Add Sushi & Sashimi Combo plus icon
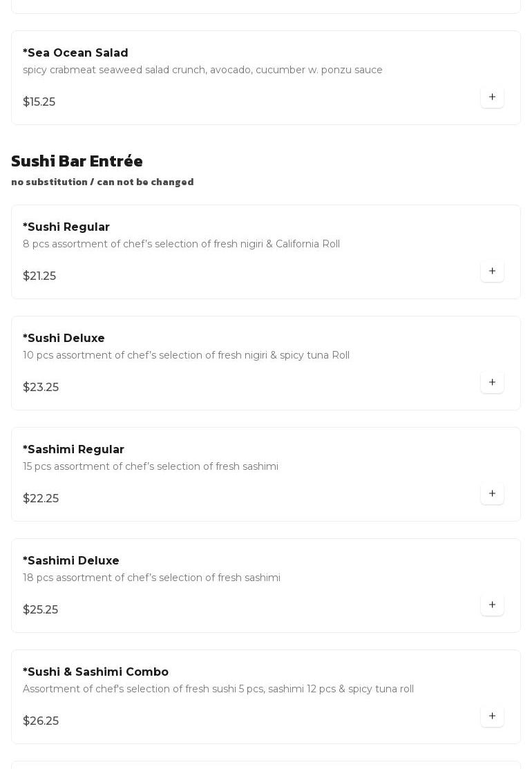The width and height of the screenshot is (532, 769). [x=492, y=716]
